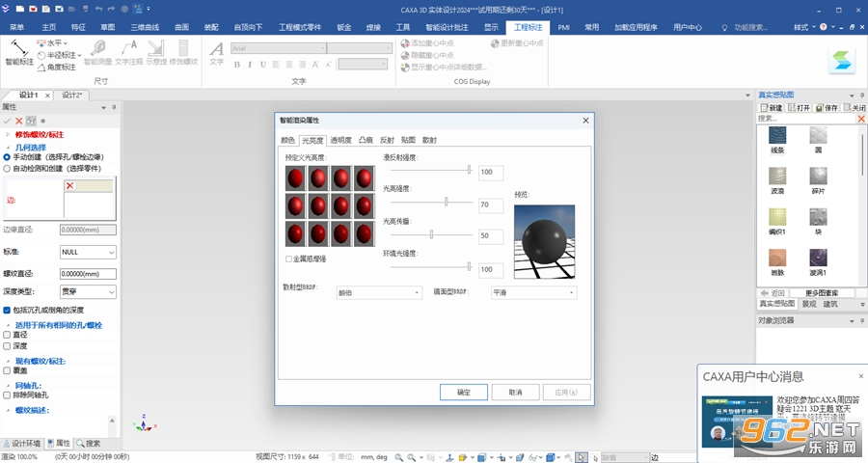This screenshot has height=463, width=868.
Task: Enable the 覆盖 checkbox
Action: coord(7,370)
